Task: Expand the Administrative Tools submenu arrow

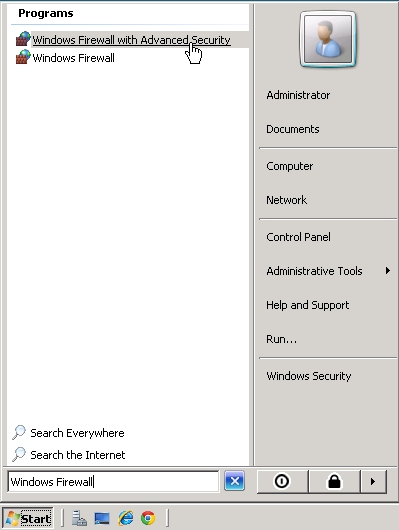Action: point(388,271)
